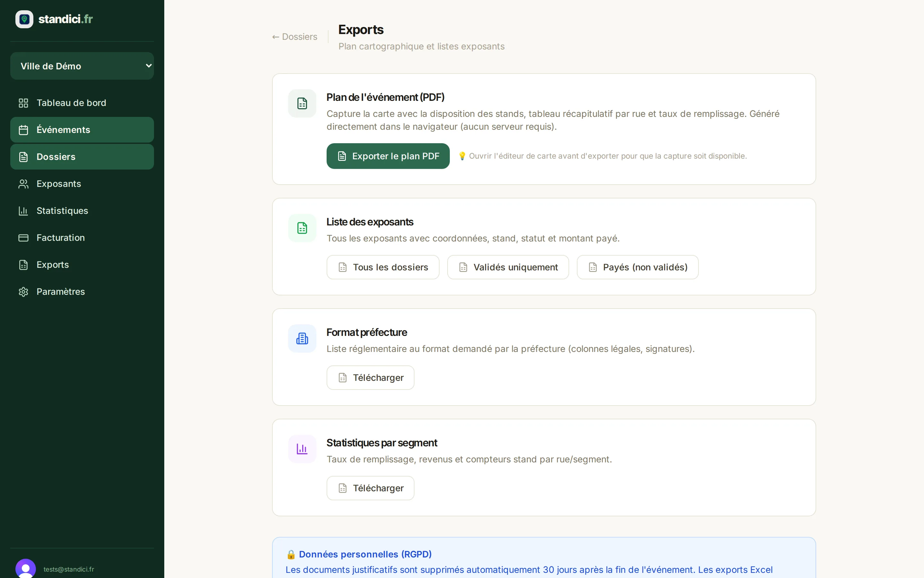
Task: Click the Statistiques chart icon
Action: (23, 211)
